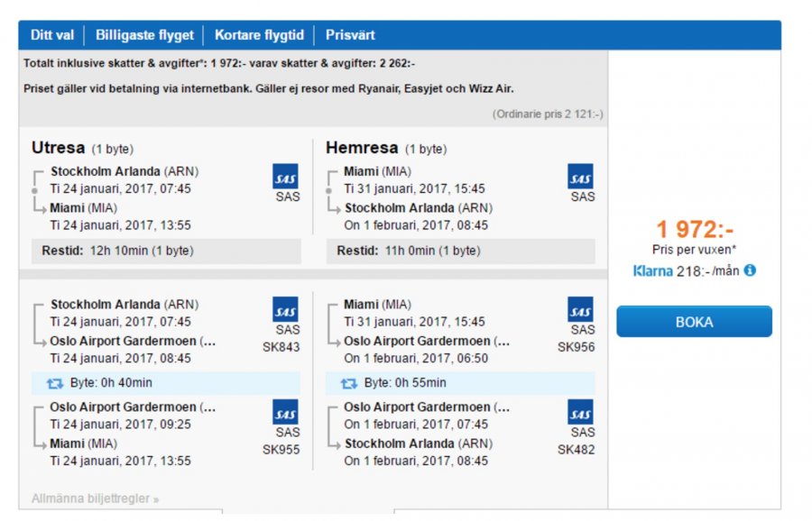This screenshot has height=521, width=812.
Task: Select the SAS logo for flight SK843
Action: click(x=285, y=309)
